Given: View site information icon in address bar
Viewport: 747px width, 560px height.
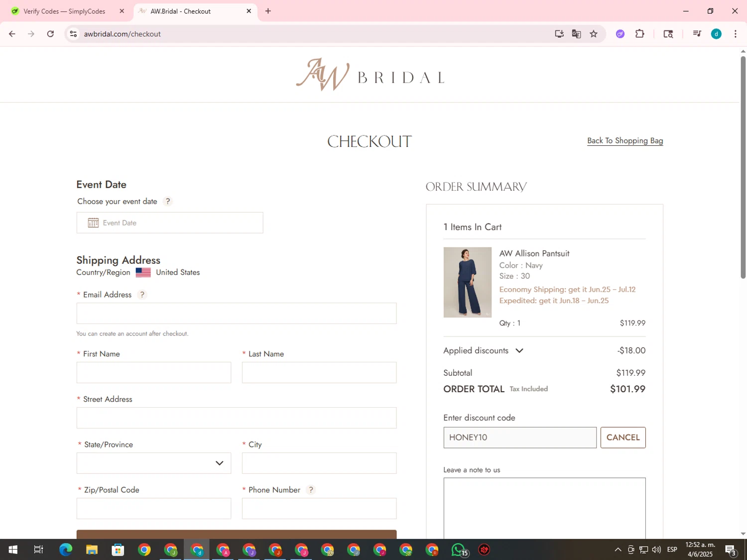Looking at the screenshot, I should pyautogui.click(x=73, y=34).
